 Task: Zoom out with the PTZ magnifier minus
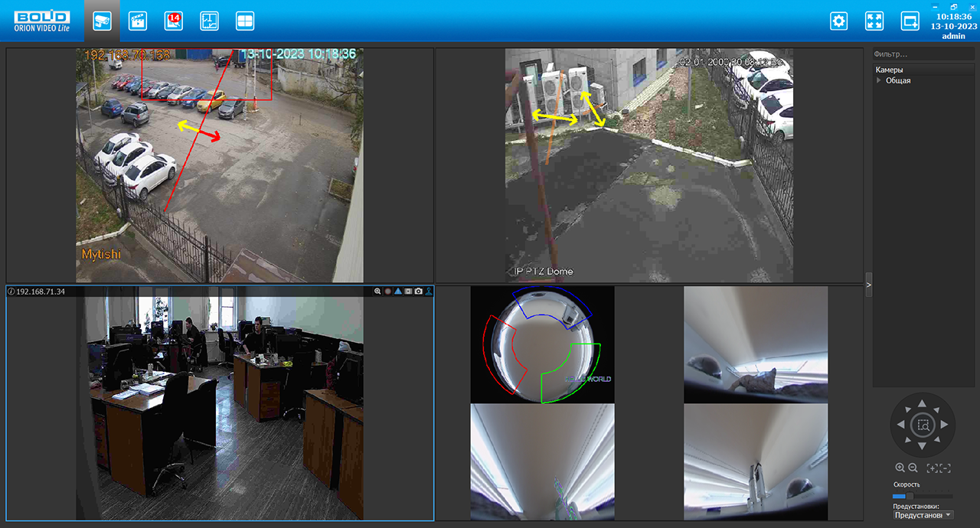click(x=913, y=468)
